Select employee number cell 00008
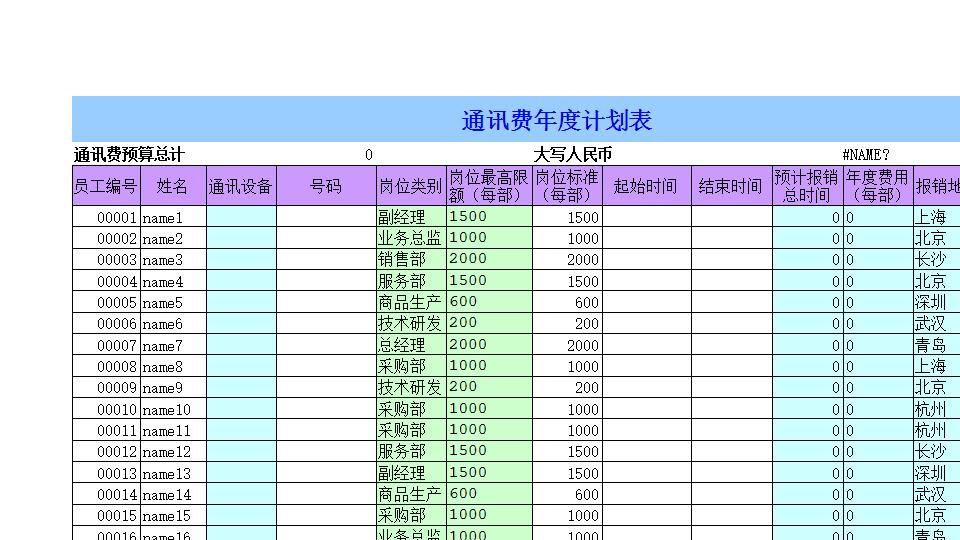This screenshot has height=540, width=960. coord(107,366)
